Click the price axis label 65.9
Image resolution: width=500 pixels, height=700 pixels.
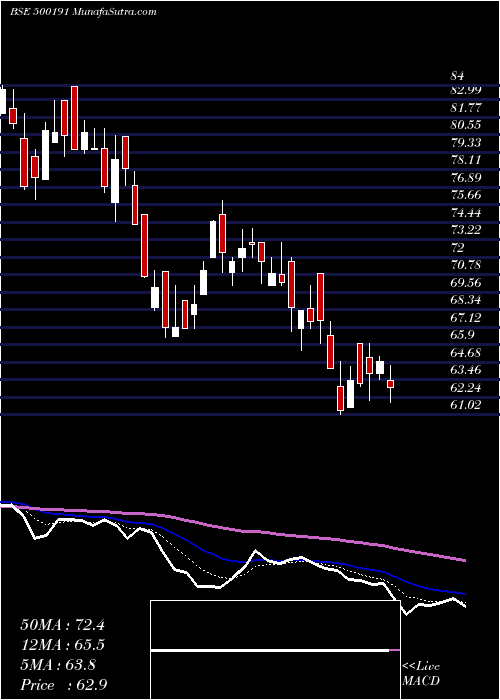(x=462, y=335)
